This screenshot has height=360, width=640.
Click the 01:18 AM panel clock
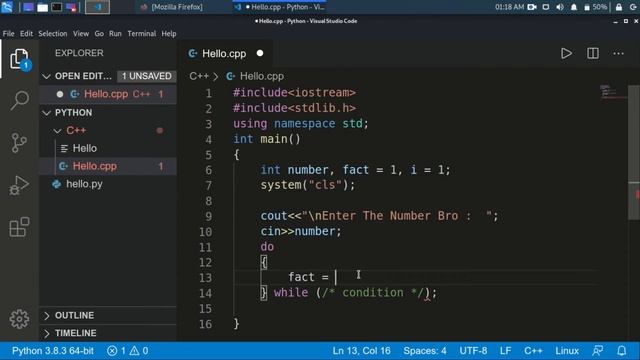tap(509, 7)
